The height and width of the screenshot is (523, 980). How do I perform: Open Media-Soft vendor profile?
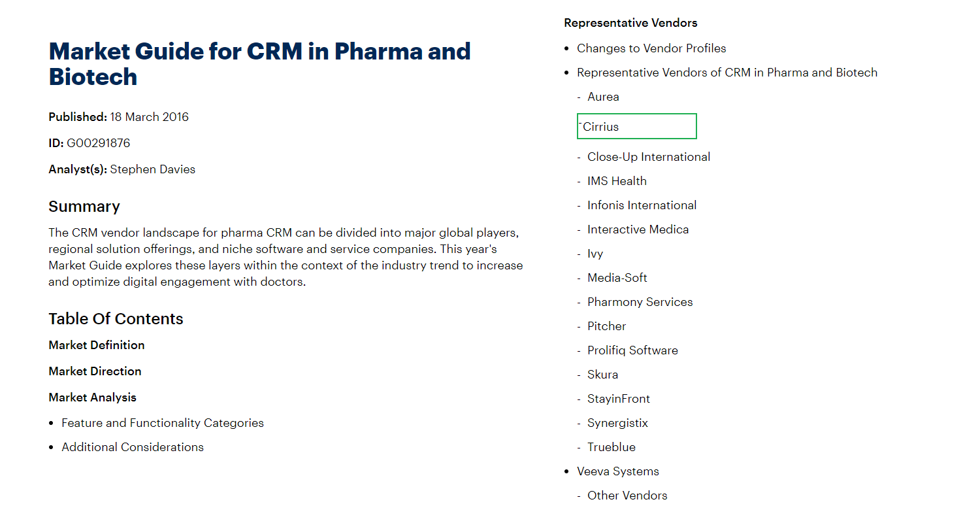(617, 278)
